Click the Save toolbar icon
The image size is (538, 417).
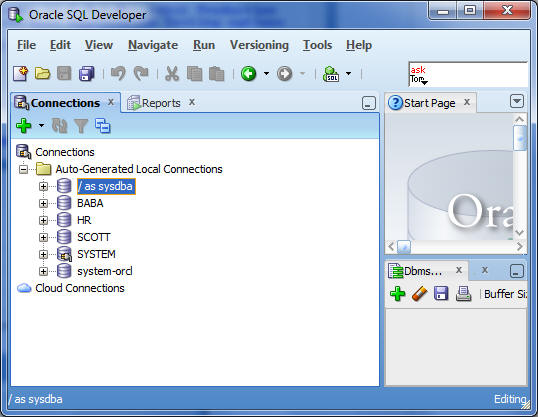pyautogui.click(x=64, y=73)
